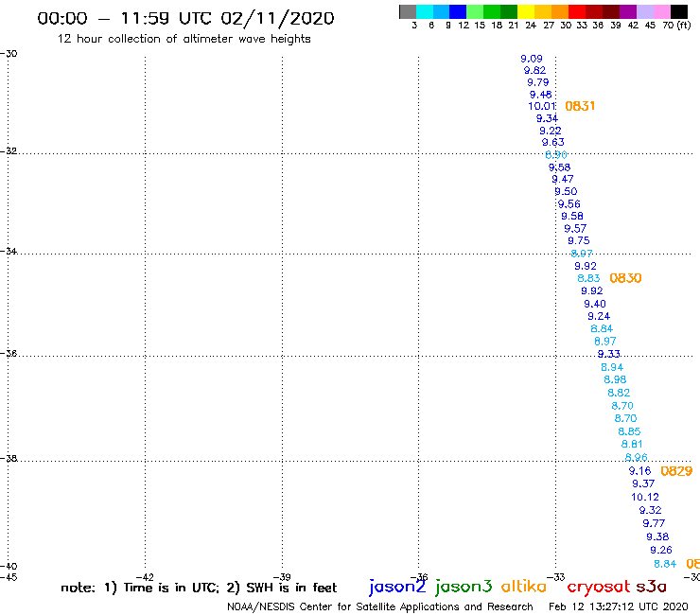The image size is (700, 615).
Task: Click the light blue value 8.94
Action: tap(612, 367)
